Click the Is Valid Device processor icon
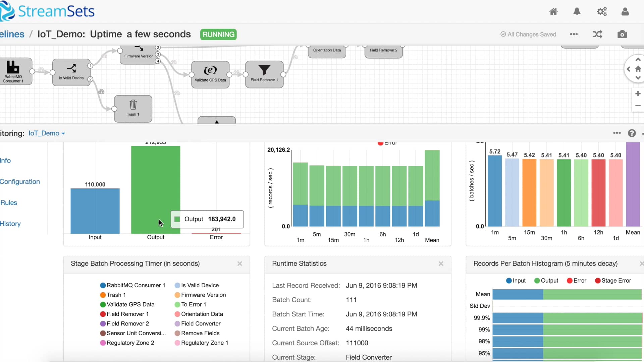644x362 pixels. pyautogui.click(x=71, y=72)
